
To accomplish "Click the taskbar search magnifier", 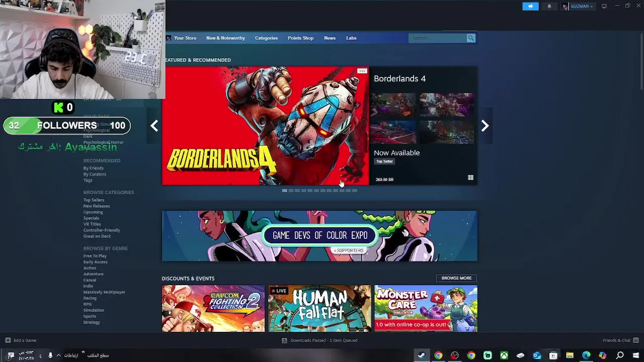I will (620, 355).
